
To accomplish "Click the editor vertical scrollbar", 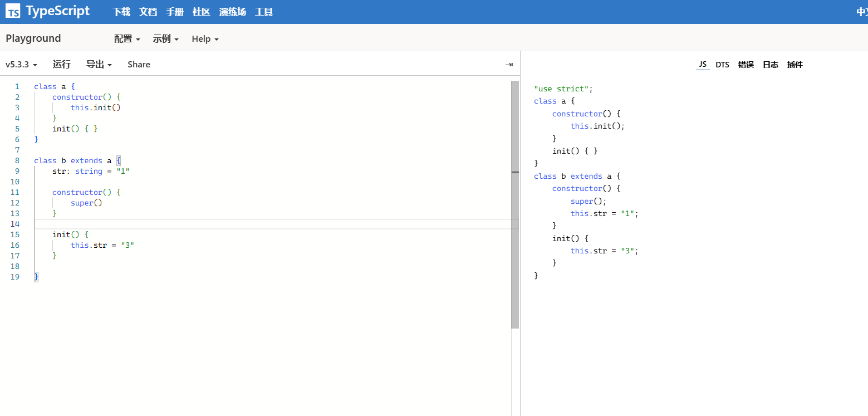I will [515, 205].
